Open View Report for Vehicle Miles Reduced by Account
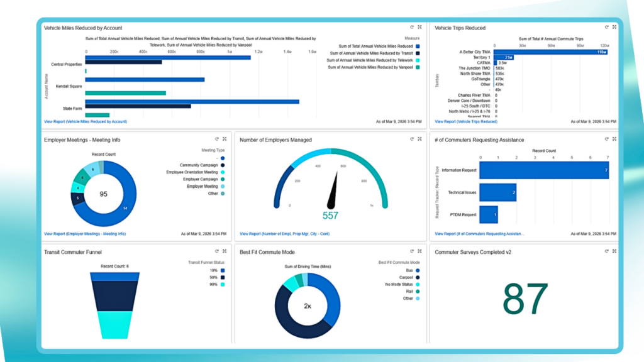Screen dimensions: 644x362 [86, 121]
